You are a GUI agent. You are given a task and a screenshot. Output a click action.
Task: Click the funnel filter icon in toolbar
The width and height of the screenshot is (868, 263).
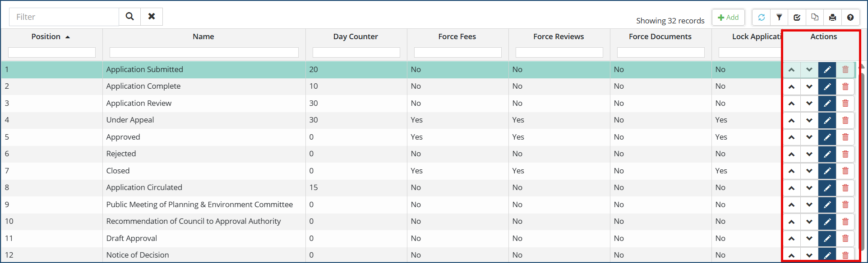(x=779, y=18)
